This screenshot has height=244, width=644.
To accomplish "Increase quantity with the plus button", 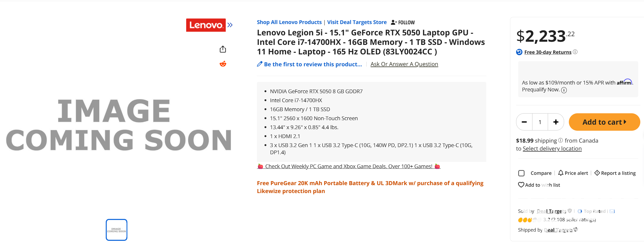I will pyautogui.click(x=556, y=122).
